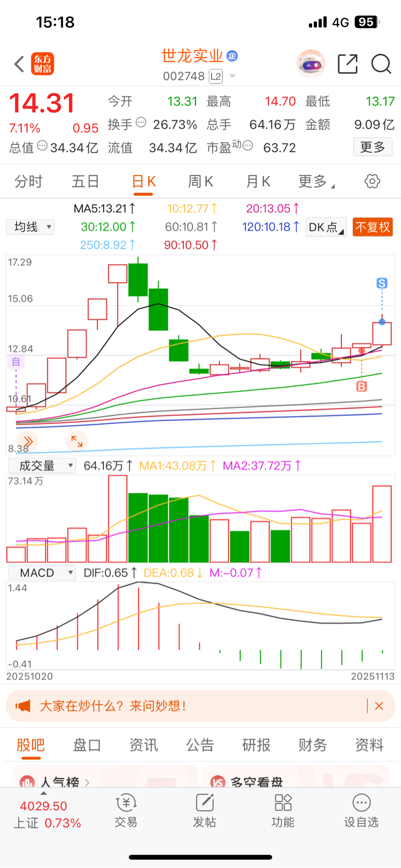401x868 pixels.
Task: Tap the current price 14.31
Action: 42,103
